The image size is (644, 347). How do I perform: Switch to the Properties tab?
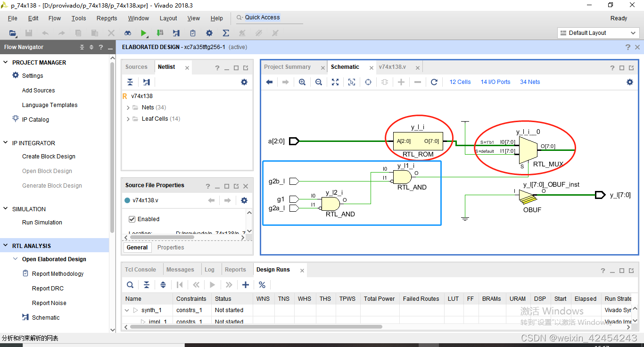(171, 248)
